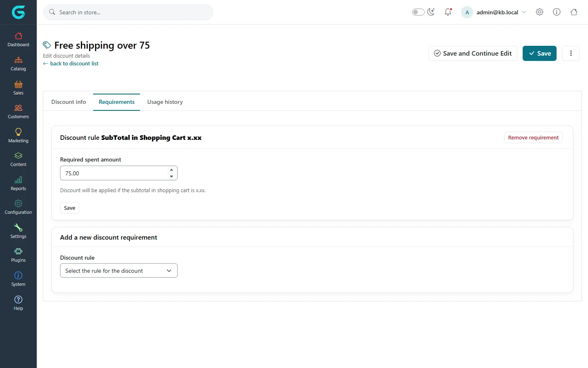The width and height of the screenshot is (588, 368).
Task: Open the notifications bell
Action: [448, 12]
